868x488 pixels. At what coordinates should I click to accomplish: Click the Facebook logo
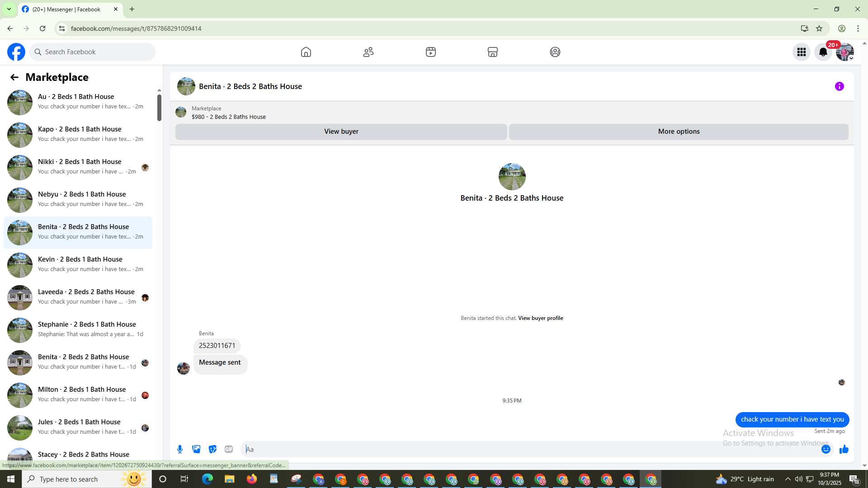(x=16, y=52)
